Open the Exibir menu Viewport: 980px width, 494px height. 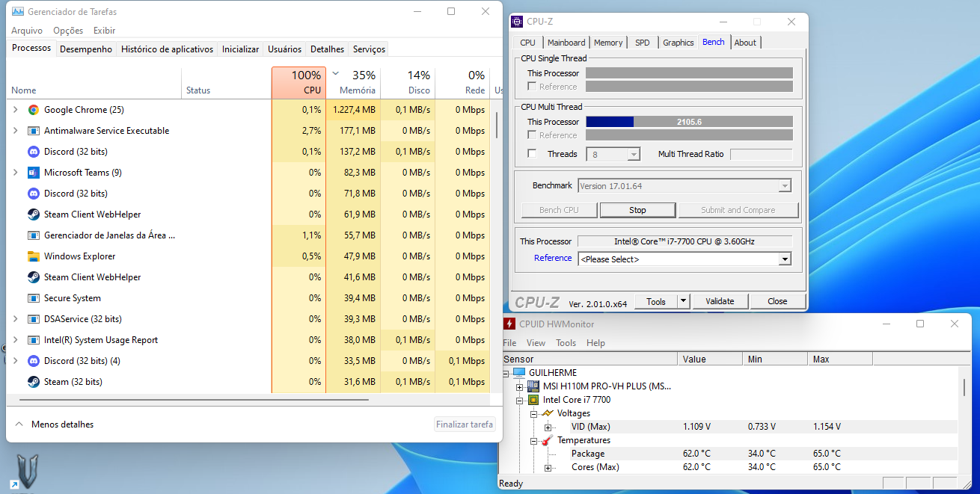(x=105, y=31)
